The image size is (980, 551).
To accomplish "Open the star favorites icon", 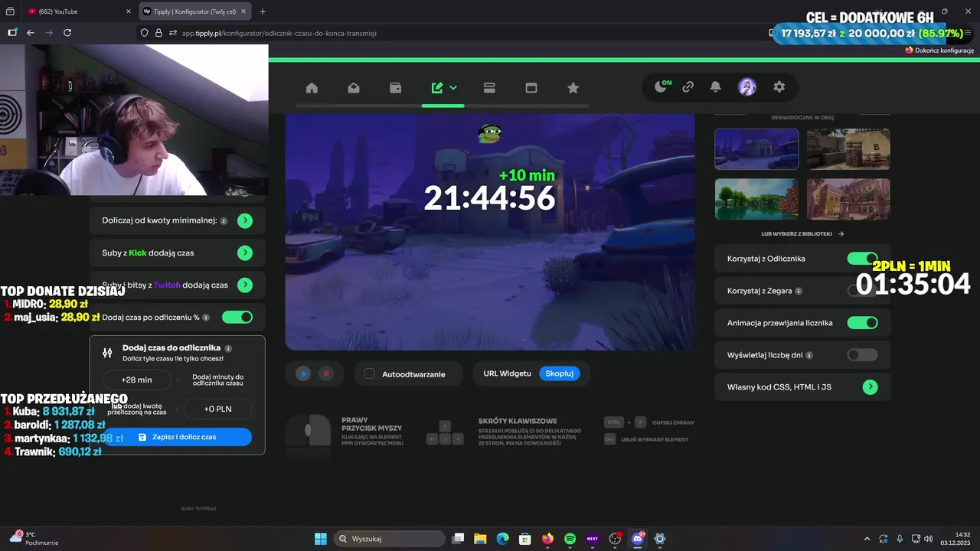I will pos(573,88).
